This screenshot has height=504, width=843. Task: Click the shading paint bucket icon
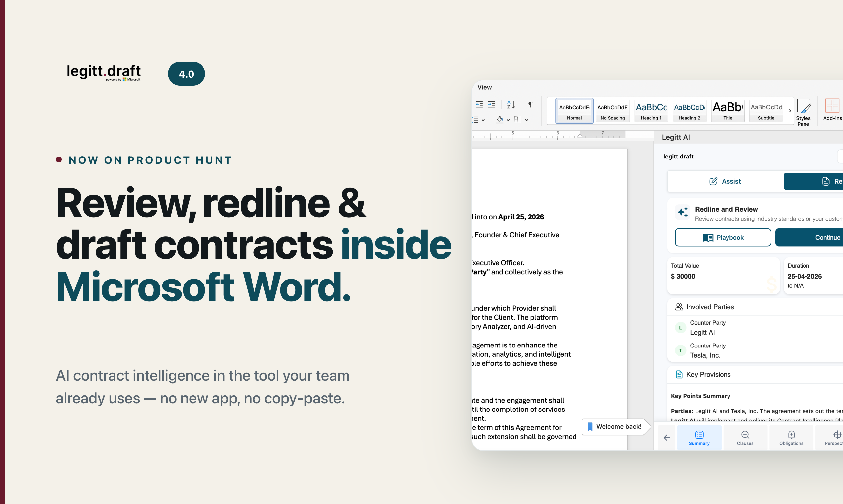(500, 119)
